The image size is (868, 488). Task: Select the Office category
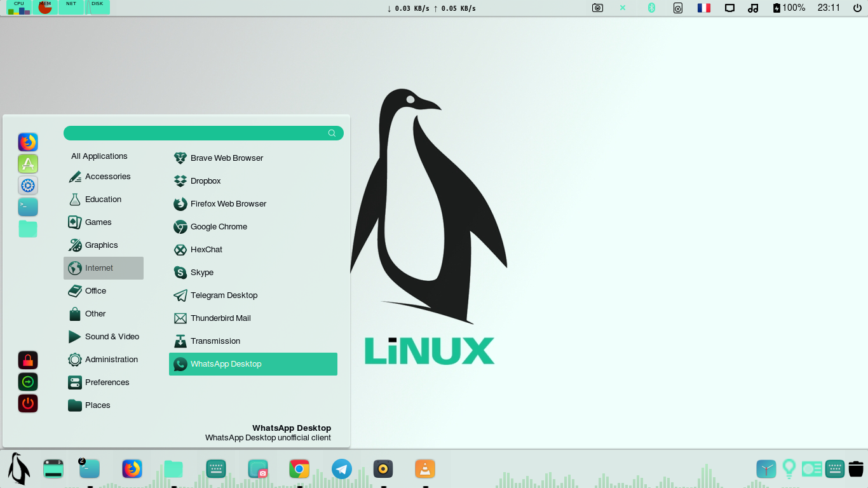[104, 291]
